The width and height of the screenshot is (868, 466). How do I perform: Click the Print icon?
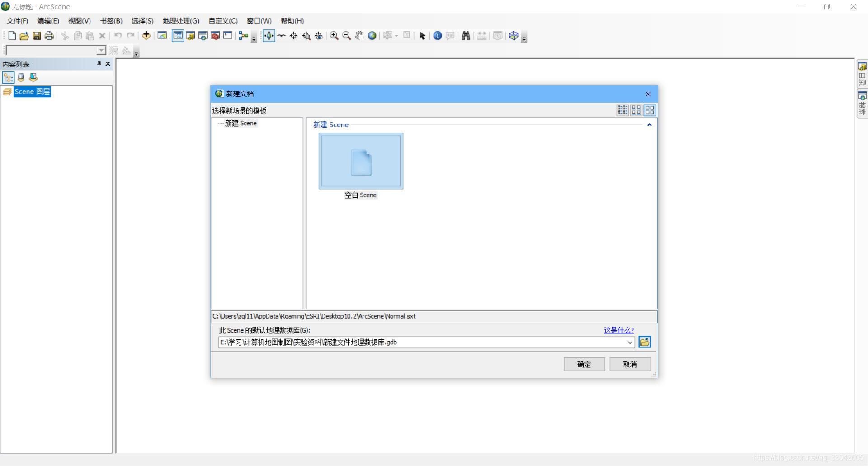[x=49, y=36]
